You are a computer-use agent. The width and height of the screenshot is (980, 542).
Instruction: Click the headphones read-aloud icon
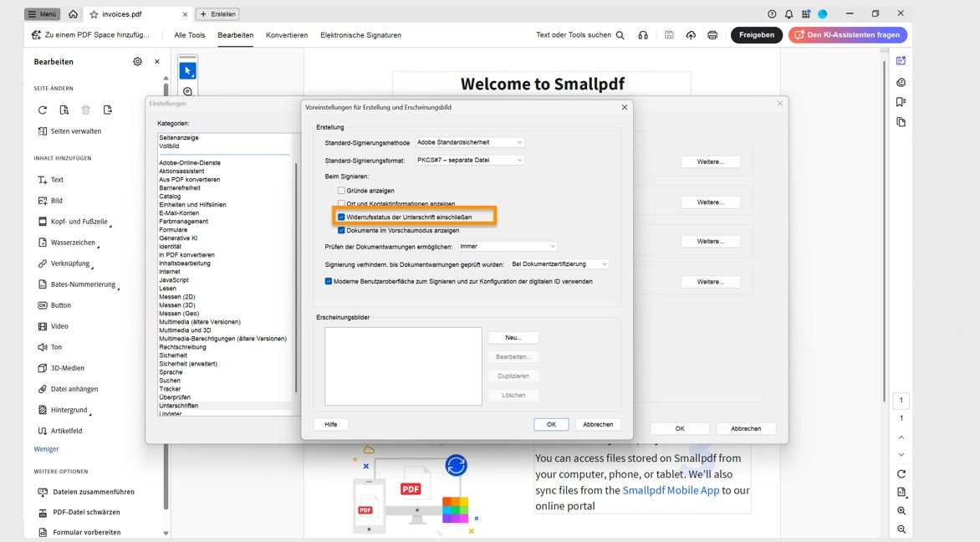click(x=642, y=35)
